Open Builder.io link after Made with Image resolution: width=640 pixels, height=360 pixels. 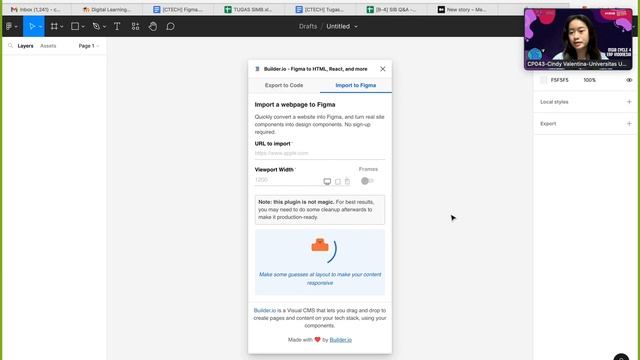(340, 340)
